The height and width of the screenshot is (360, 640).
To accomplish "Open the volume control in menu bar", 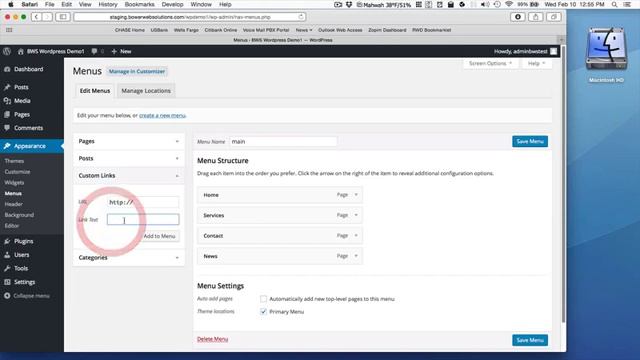I will tap(485, 4).
